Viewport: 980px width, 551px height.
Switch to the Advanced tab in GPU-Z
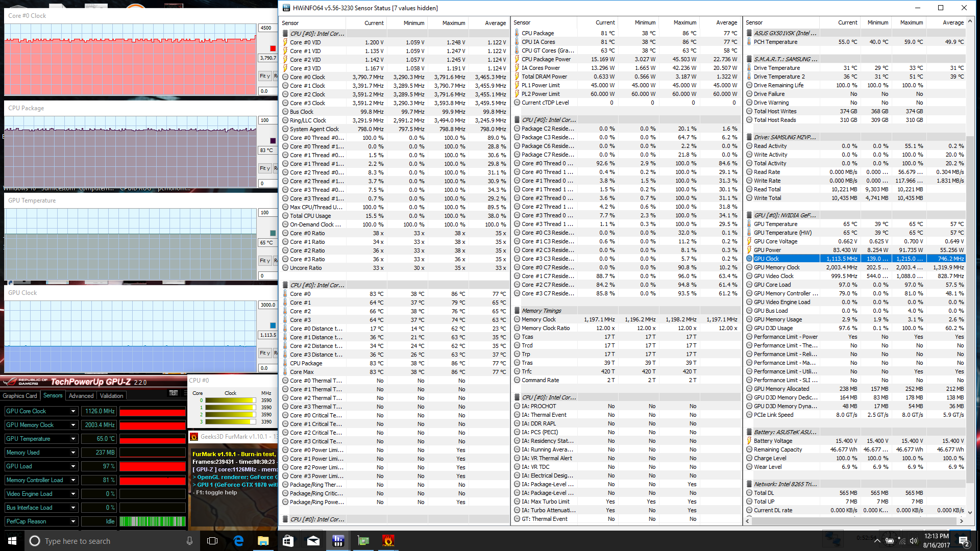click(81, 396)
